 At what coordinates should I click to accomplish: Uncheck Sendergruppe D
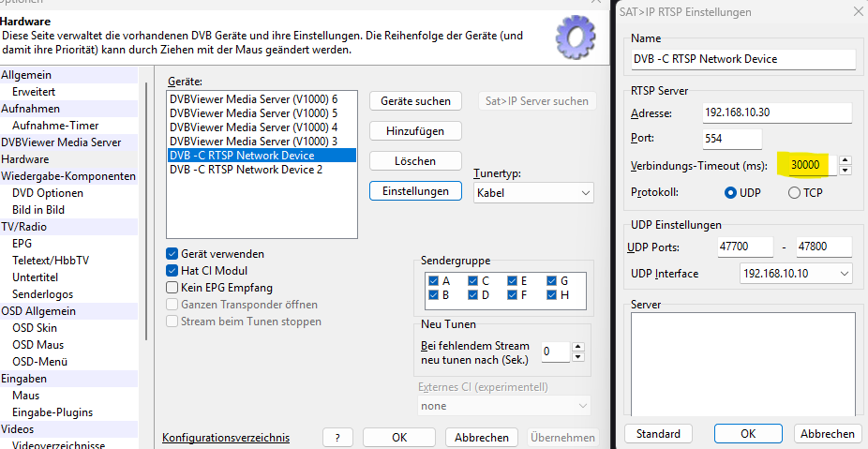pos(472,295)
